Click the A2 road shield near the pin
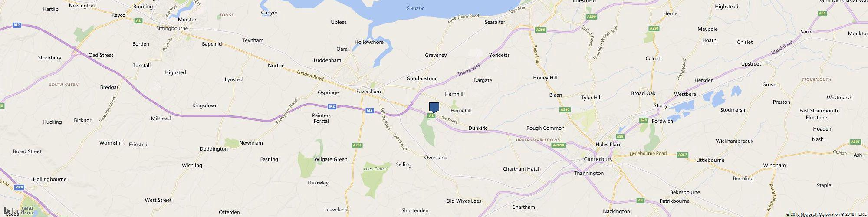The image size is (868, 217). pos(431,116)
